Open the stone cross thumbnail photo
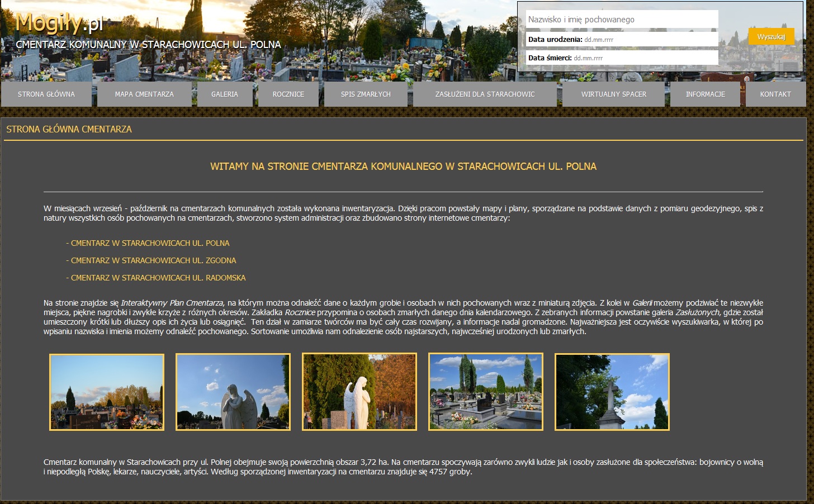This screenshot has width=814, height=504. (x=612, y=392)
